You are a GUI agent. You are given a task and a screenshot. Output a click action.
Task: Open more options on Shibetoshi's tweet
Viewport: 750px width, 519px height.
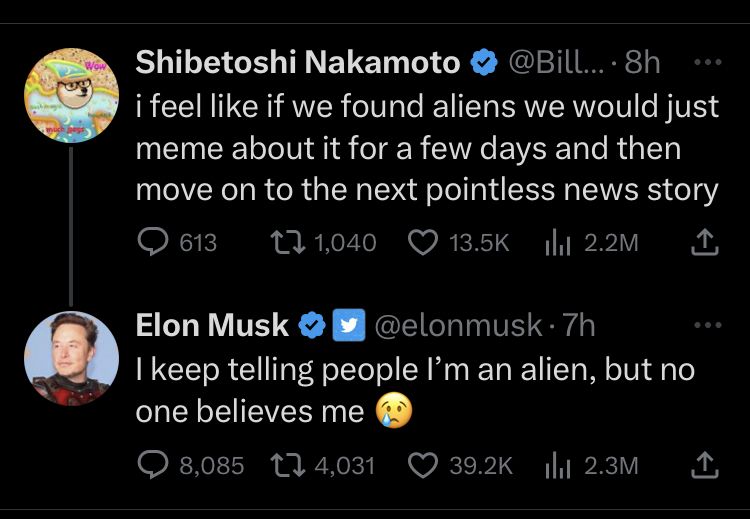(708, 62)
